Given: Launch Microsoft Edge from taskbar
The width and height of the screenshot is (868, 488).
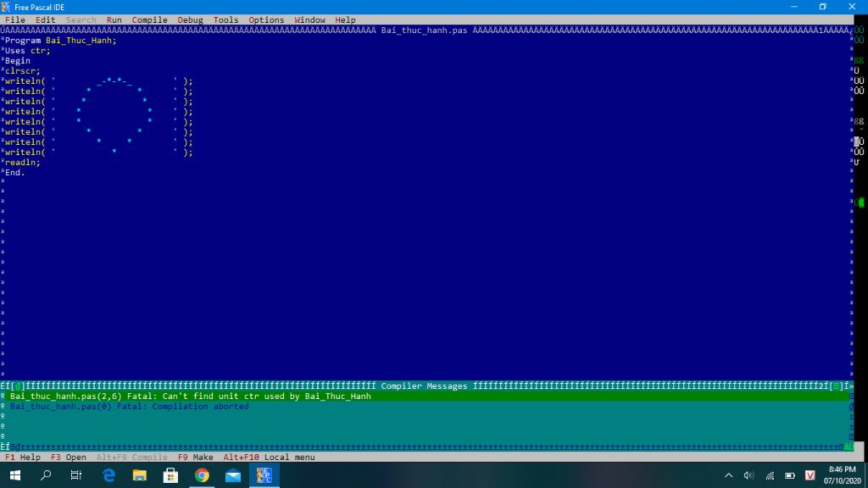Looking at the screenshot, I should pos(109,475).
